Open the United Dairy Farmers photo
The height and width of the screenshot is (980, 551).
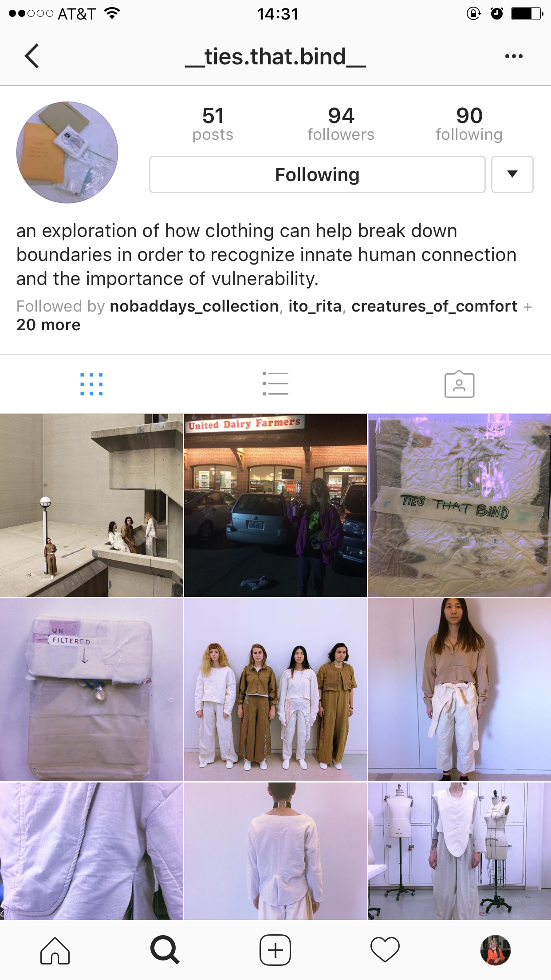click(275, 506)
